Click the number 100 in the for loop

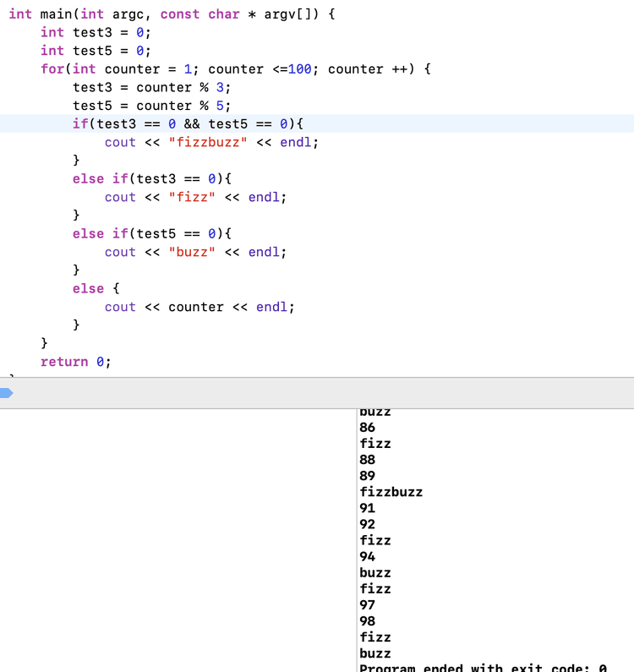[300, 69]
